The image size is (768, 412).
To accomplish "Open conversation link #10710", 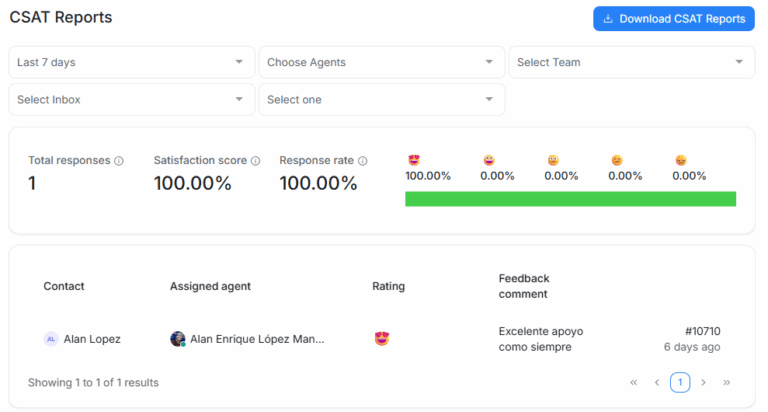I will (702, 331).
